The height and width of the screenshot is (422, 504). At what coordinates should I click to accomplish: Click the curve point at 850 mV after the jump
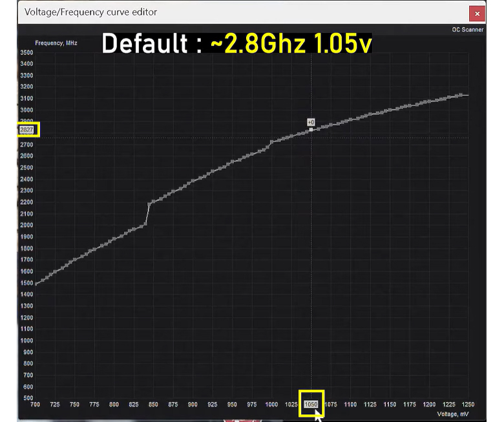[154, 201]
